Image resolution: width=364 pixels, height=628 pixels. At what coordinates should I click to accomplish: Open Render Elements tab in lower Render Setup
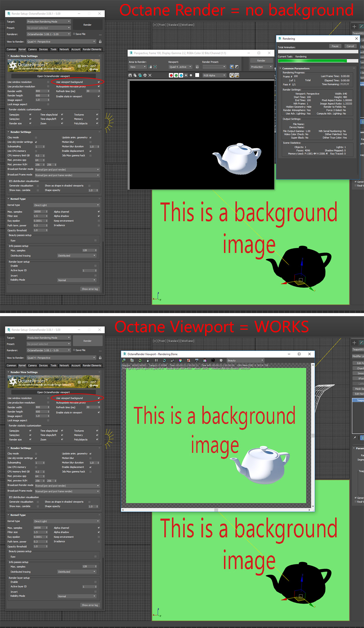pos(92,366)
